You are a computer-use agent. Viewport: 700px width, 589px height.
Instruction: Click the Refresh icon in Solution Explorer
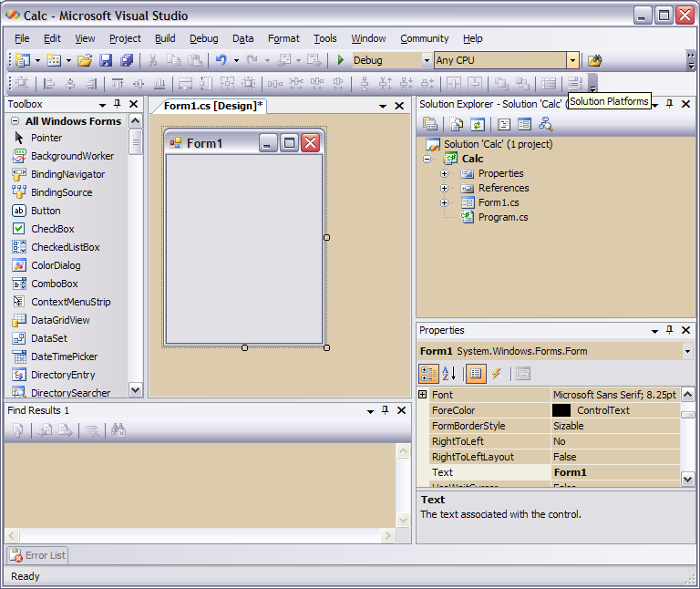[x=478, y=124]
